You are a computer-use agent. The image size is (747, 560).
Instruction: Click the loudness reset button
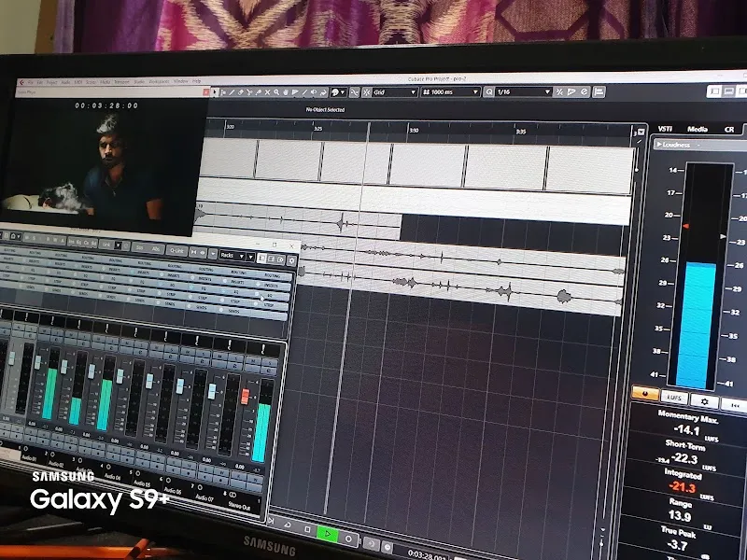click(x=735, y=405)
